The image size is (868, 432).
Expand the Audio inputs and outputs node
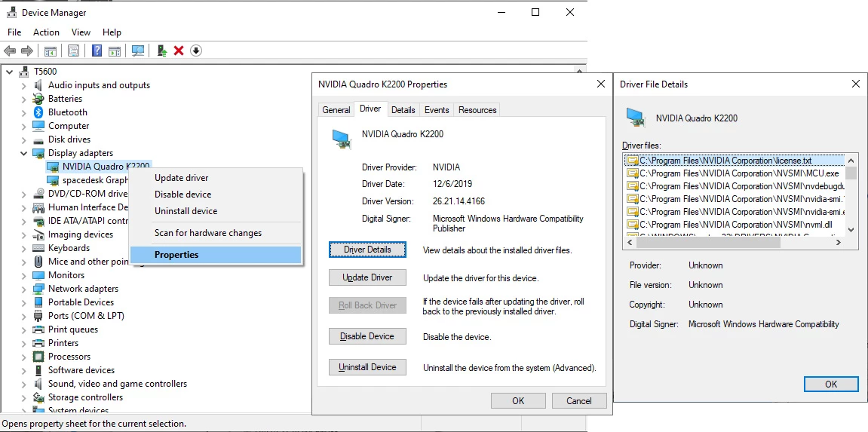click(x=24, y=85)
